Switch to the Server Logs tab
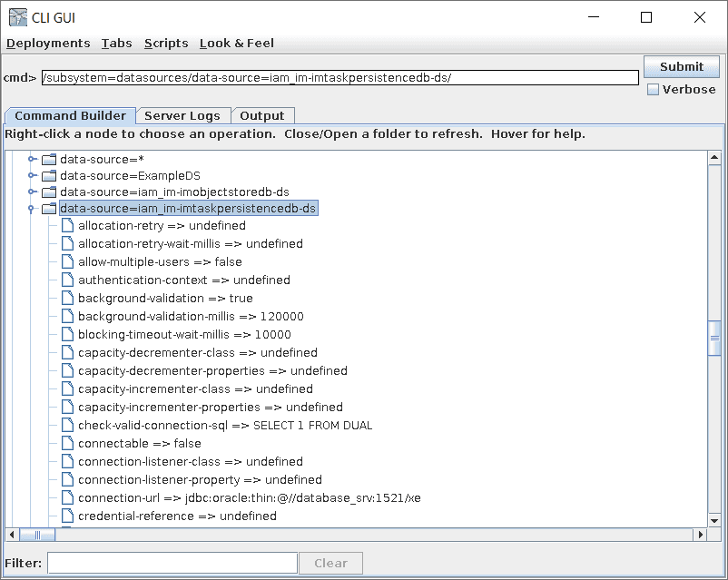This screenshot has height=580, width=728. coord(182,115)
